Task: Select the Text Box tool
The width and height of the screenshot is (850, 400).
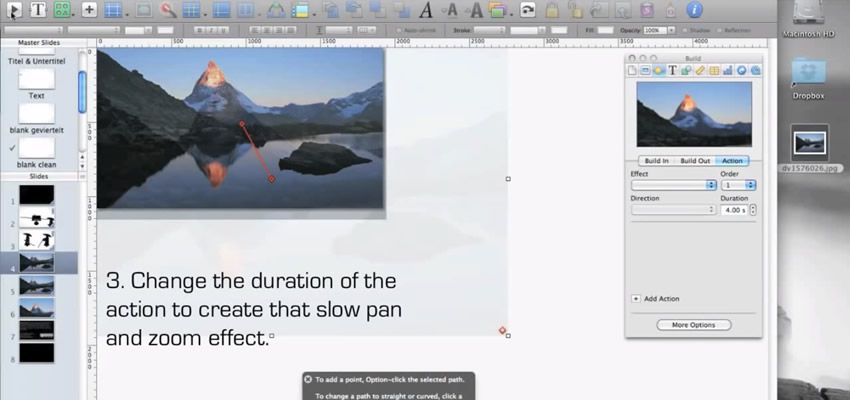Action: coord(38,9)
